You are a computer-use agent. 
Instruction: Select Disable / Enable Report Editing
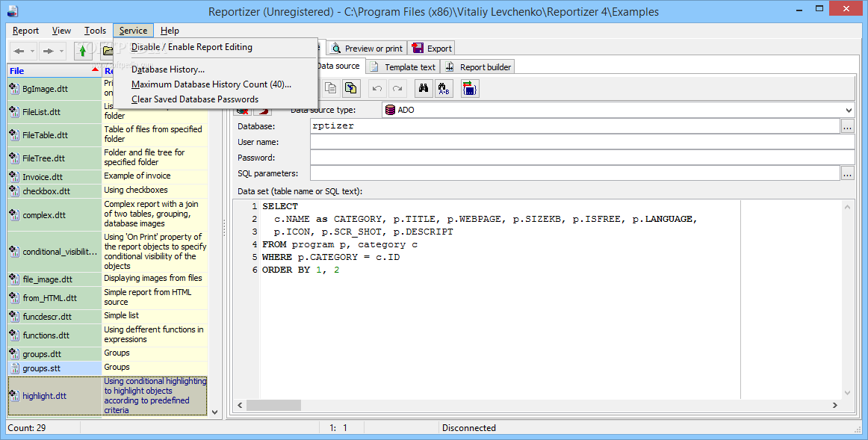pyautogui.click(x=192, y=47)
